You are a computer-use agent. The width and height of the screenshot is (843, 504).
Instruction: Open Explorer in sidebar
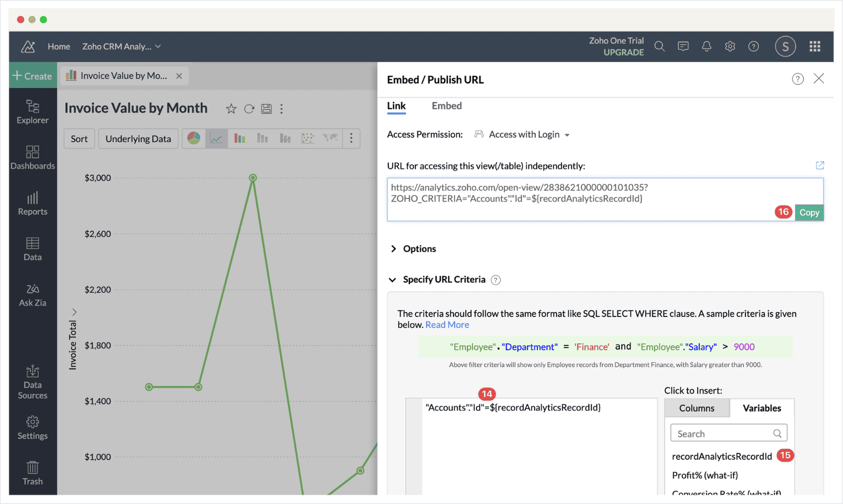coord(33,112)
